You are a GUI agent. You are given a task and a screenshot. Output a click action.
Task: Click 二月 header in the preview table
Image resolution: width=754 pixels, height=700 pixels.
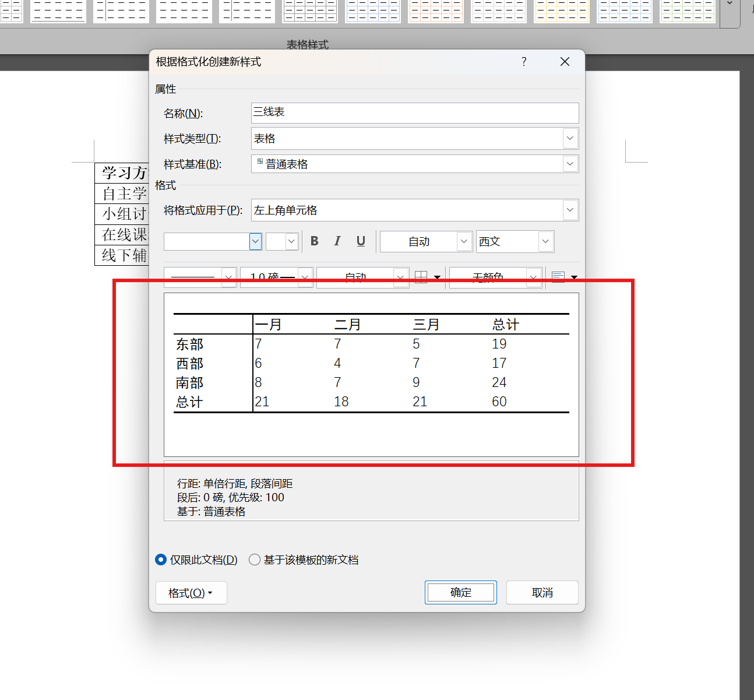(348, 325)
